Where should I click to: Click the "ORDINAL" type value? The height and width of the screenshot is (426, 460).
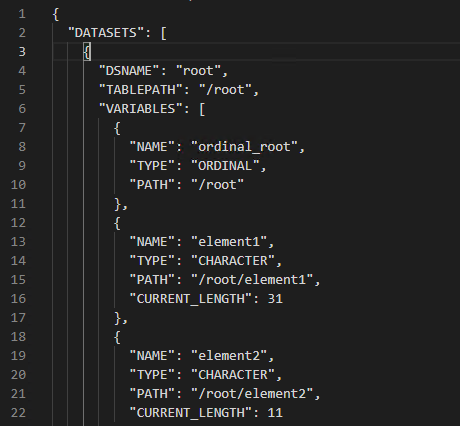coord(225,166)
